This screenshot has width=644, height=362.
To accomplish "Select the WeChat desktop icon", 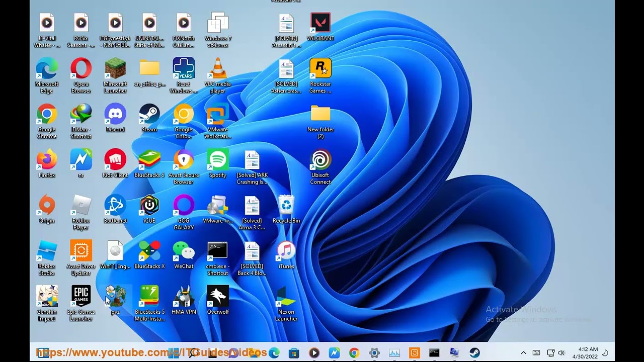I will click(x=184, y=255).
